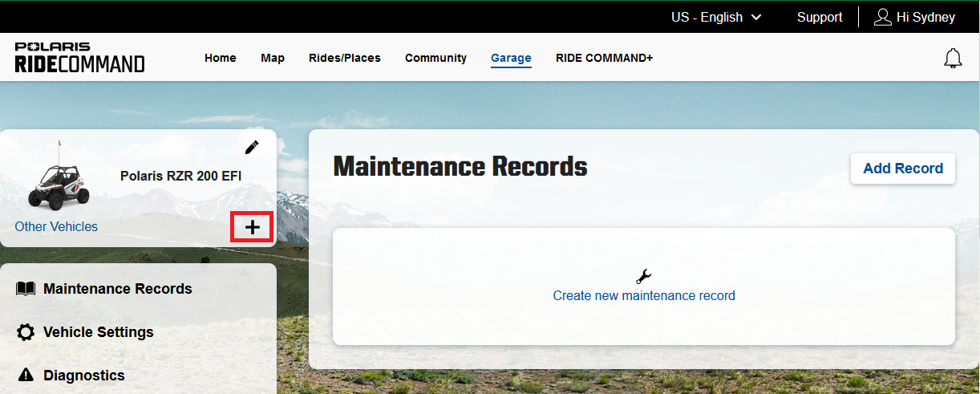
Task: Click the Create new maintenance record link
Action: point(643,295)
